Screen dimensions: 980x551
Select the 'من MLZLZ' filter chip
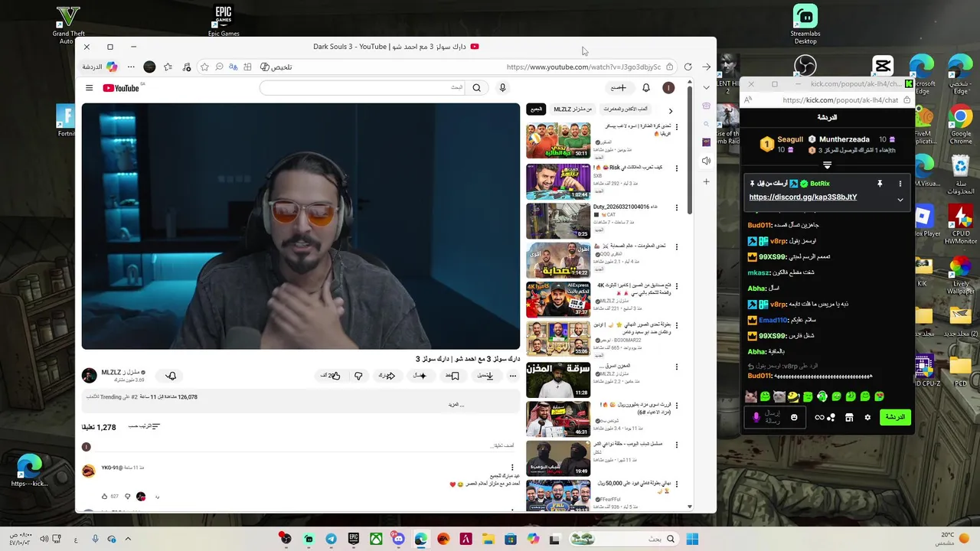pos(572,109)
